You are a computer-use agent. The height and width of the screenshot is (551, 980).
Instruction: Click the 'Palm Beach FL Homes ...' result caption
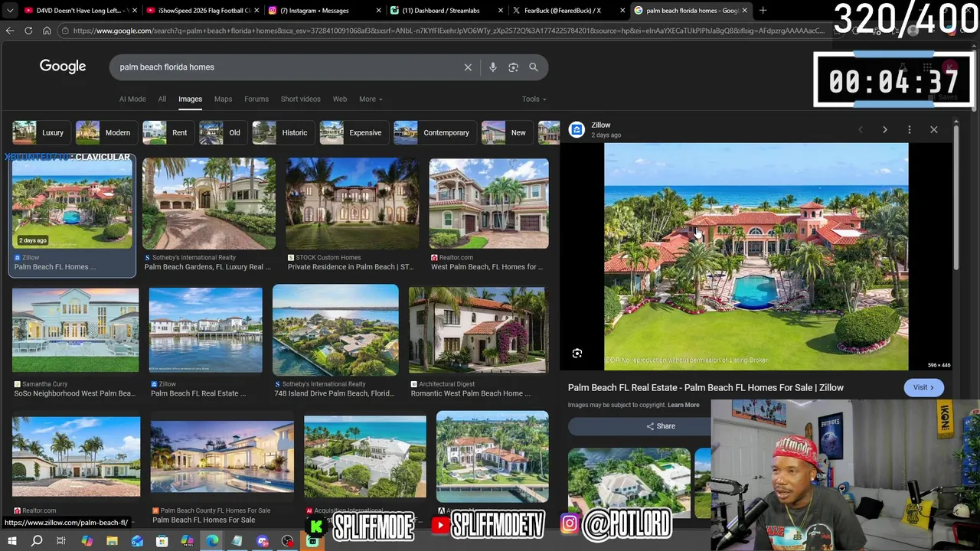pyautogui.click(x=55, y=267)
